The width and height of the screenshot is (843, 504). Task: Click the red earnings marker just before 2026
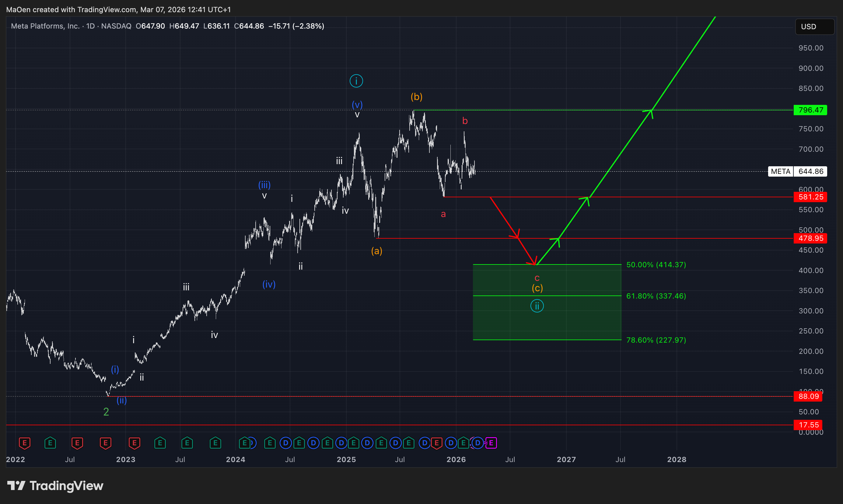coord(437,443)
